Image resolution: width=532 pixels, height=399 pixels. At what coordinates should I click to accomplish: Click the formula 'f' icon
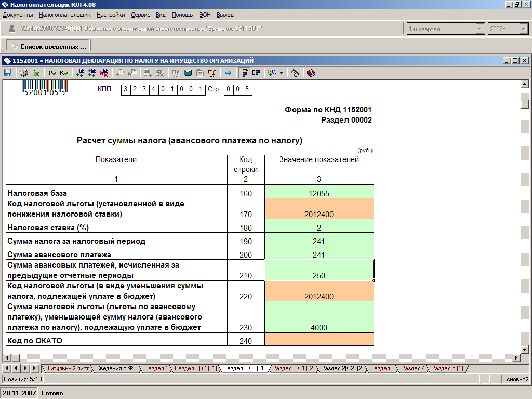(212, 73)
